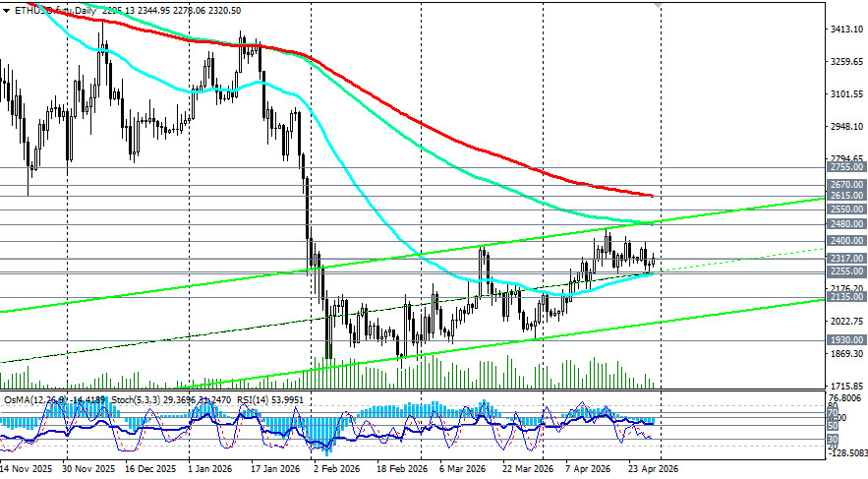Image resolution: width=868 pixels, height=479 pixels.
Task: Click the 7 Apr 2026 date on time axis
Action: [589, 469]
